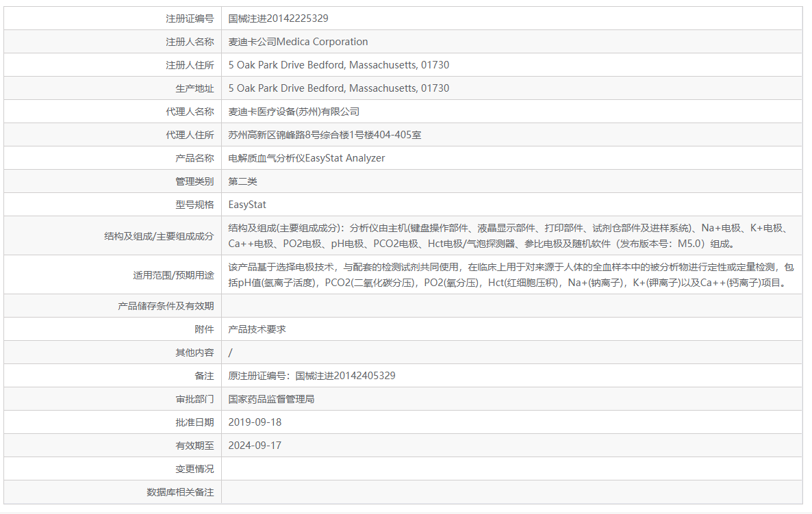Image resolution: width=812 pixels, height=514 pixels.
Task: Click the 产品名称 label
Action: click(194, 158)
